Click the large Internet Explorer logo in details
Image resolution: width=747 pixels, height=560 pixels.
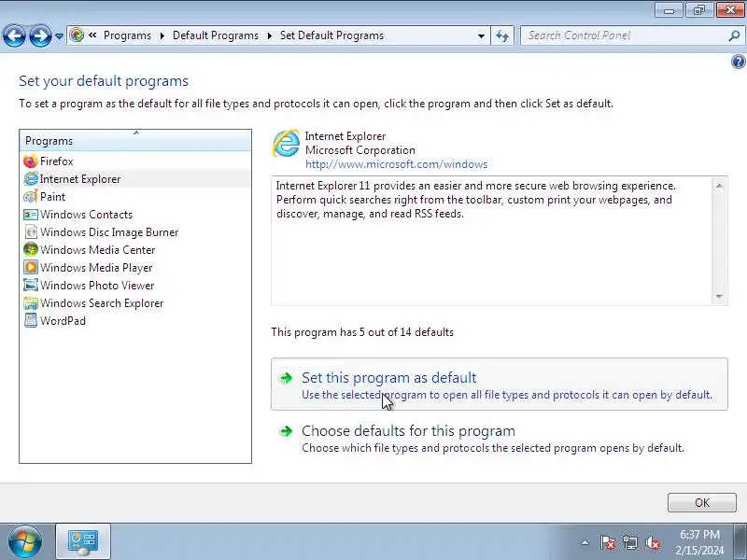(287, 143)
